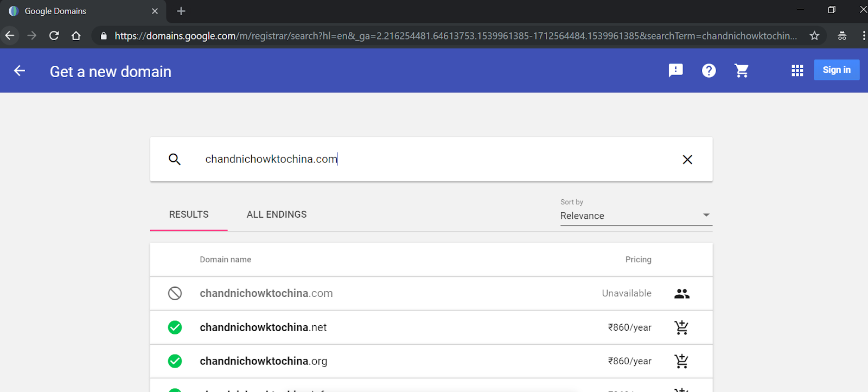
Task: Click the green checkmark for chandnichowktochina.org
Action: (175, 361)
